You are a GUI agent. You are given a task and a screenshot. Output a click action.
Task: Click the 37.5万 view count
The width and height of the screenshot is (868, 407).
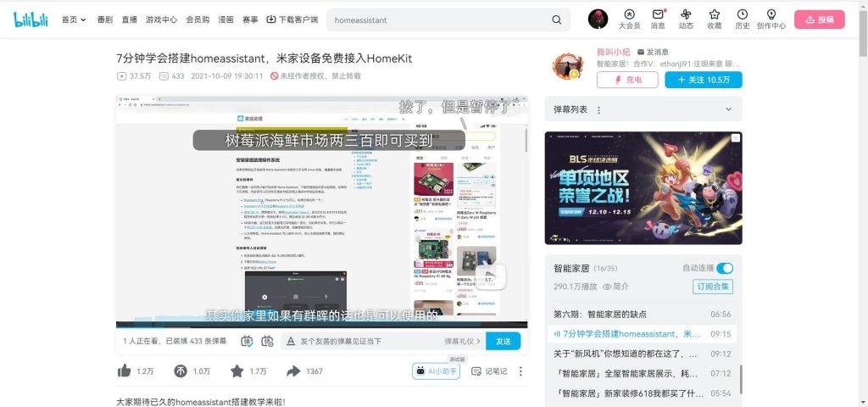(x=134, y=75)
